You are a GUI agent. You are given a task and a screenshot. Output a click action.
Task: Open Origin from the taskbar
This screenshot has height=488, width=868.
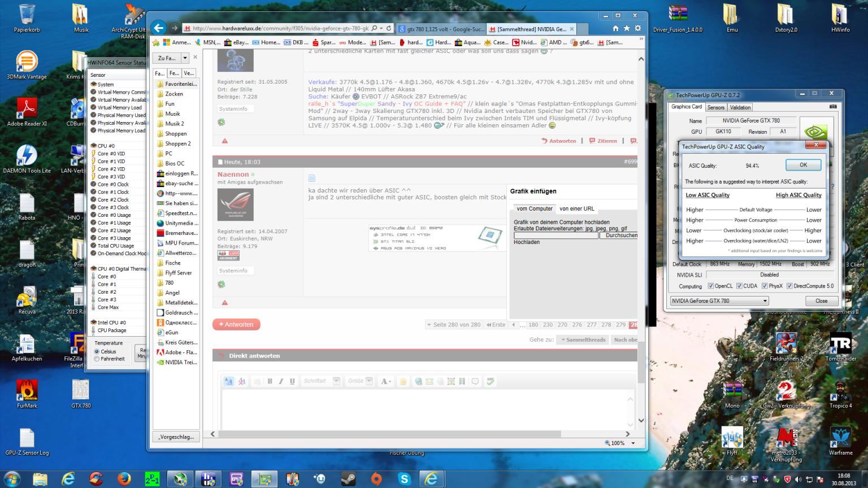pyautogui.click(x=376, y=479)
